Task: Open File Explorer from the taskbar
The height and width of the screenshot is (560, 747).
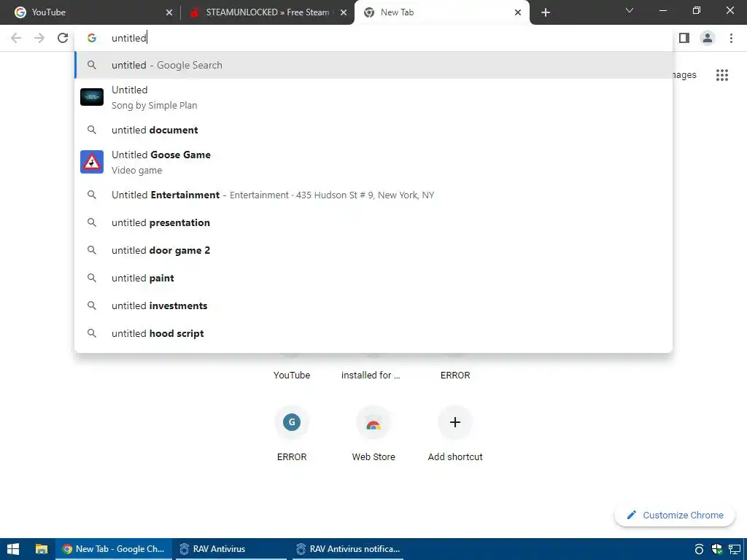Action: (42, 549)
